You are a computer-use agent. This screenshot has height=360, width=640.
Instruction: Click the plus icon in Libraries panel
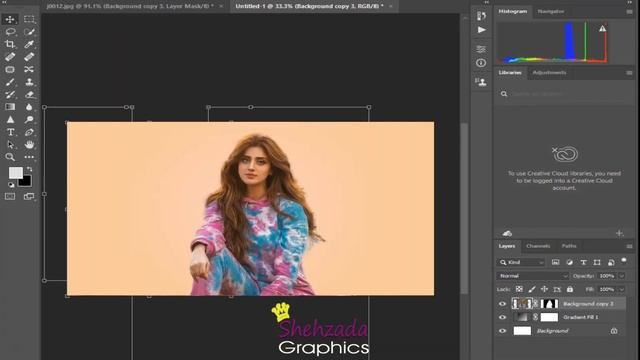click(x=619, y=233)
